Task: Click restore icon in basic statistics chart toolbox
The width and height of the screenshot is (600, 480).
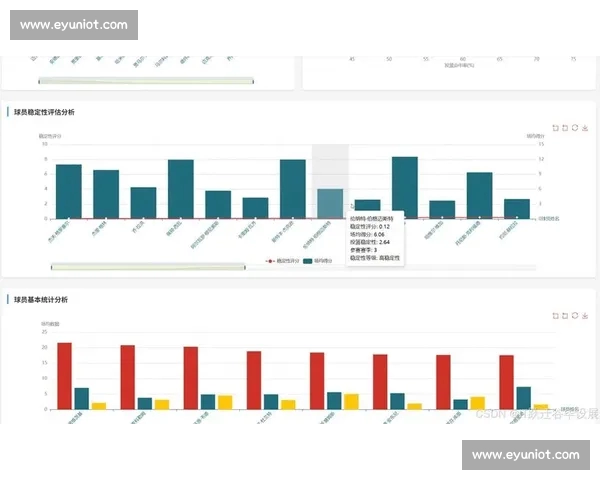Action: (x=575, y=315)
